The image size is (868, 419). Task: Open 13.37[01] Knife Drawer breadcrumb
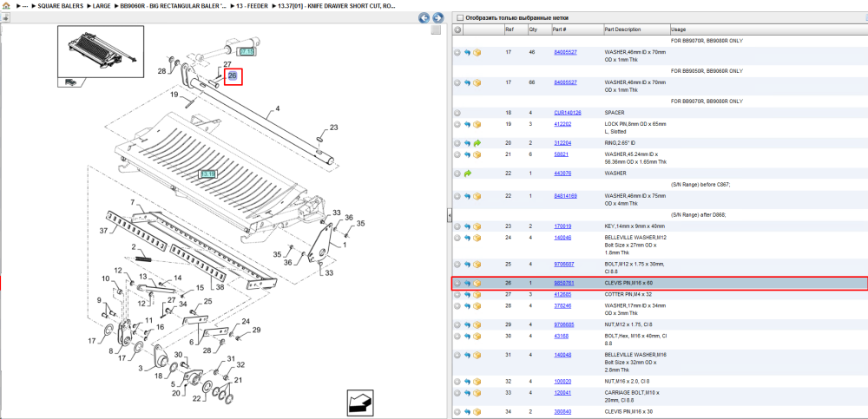click(336, 5)
